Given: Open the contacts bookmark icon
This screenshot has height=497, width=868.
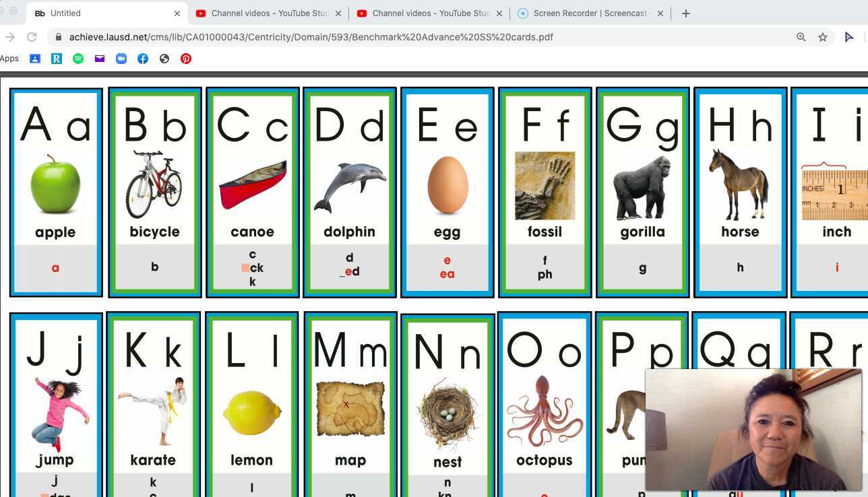Looking at the screenshot, I should [35, 59].
